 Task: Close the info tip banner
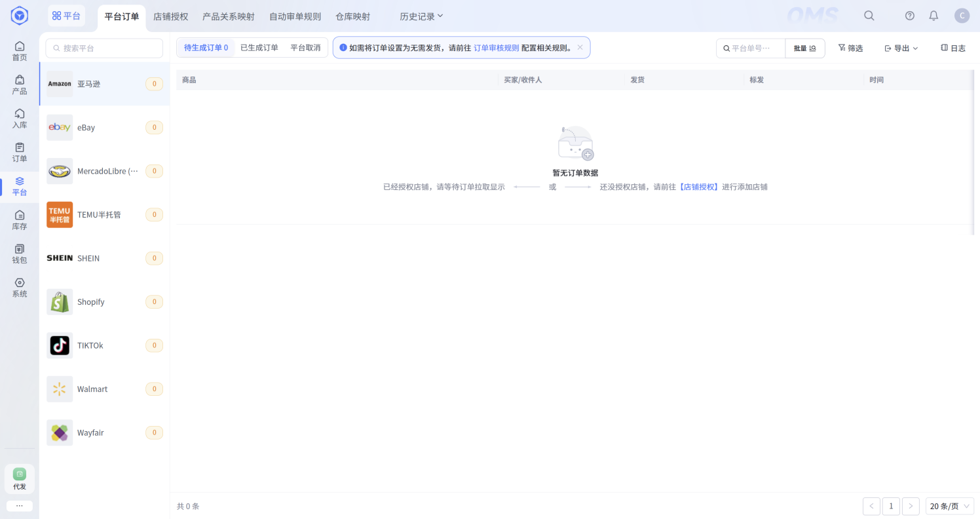pos(580,47)
